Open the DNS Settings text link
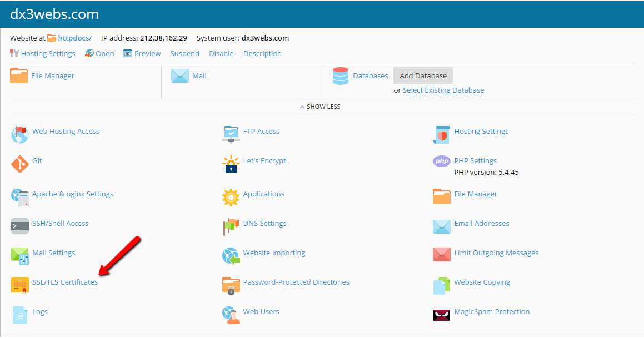 tap(265, 224)
